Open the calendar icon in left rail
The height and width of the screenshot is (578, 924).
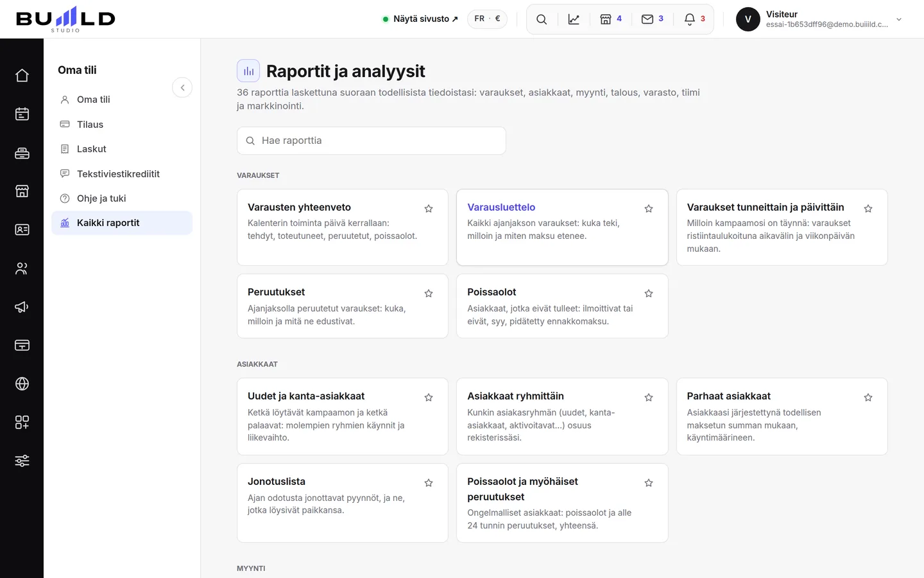pos(22,114)
